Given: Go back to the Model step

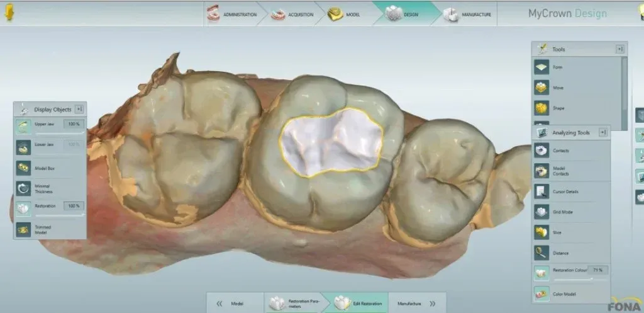Looking at the screenshot, I should click(235, 304).
